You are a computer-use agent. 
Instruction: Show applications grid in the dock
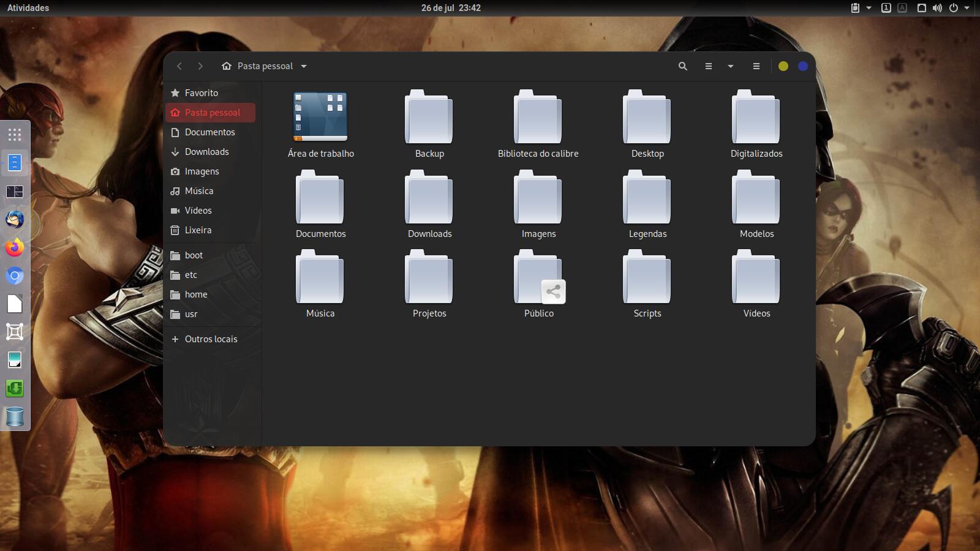[15, 135]
